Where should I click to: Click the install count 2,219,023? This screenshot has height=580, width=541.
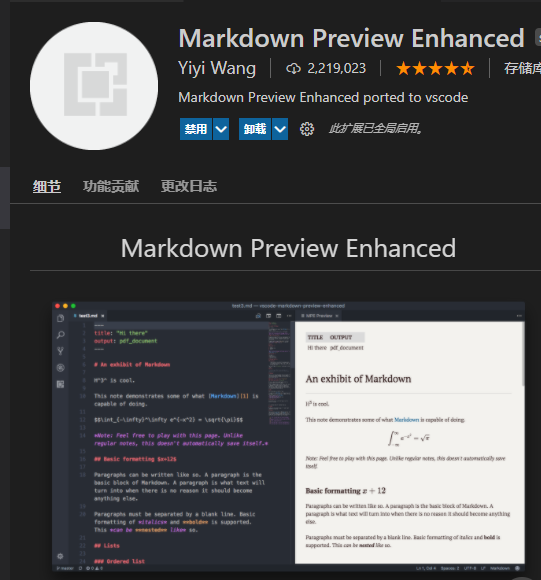(337, 68)
